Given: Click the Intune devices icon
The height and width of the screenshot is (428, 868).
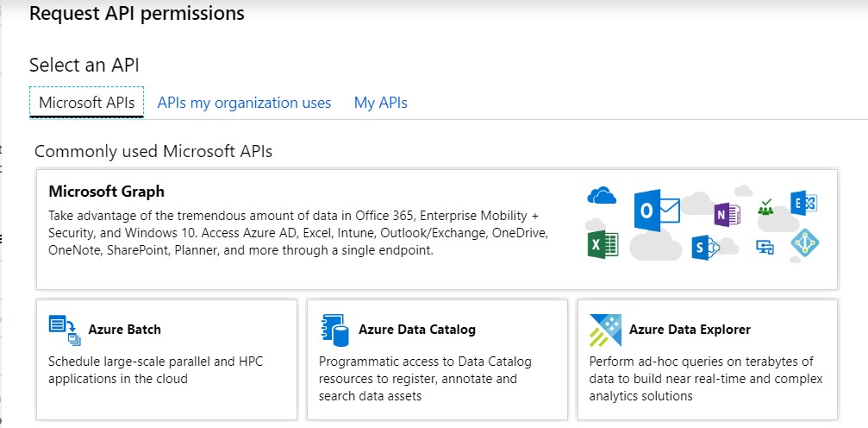Looking at the screenshot, I should [765, 247].
